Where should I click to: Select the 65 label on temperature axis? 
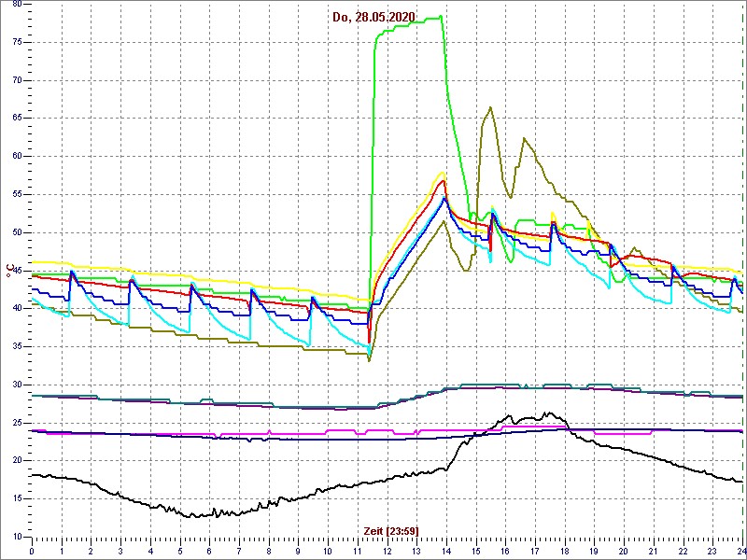tap(17, 119)
